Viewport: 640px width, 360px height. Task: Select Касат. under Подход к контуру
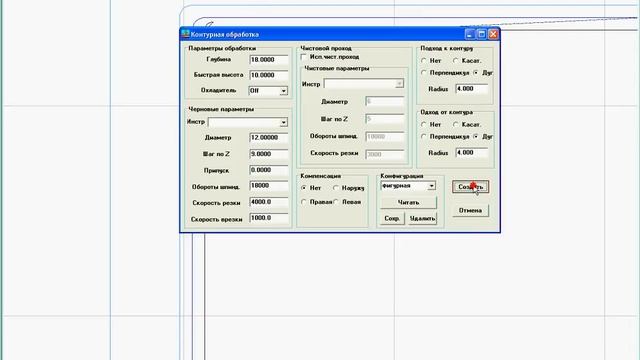456,60
